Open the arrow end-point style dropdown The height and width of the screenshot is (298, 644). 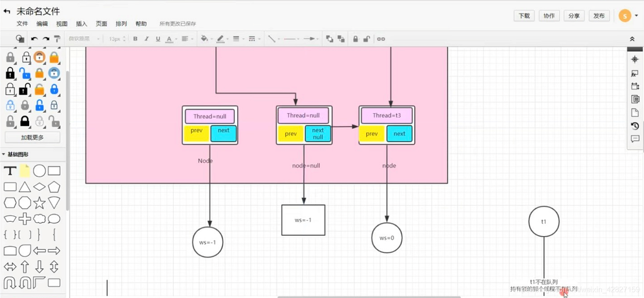[311, 39]
